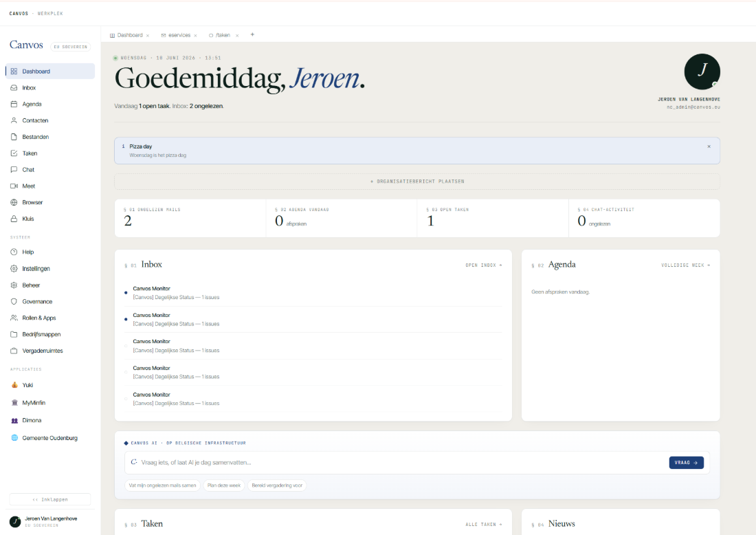This screenshot has width=756, height=535.
Task: Open the Ongelezen mails stat card
Action: click(190, 218)
